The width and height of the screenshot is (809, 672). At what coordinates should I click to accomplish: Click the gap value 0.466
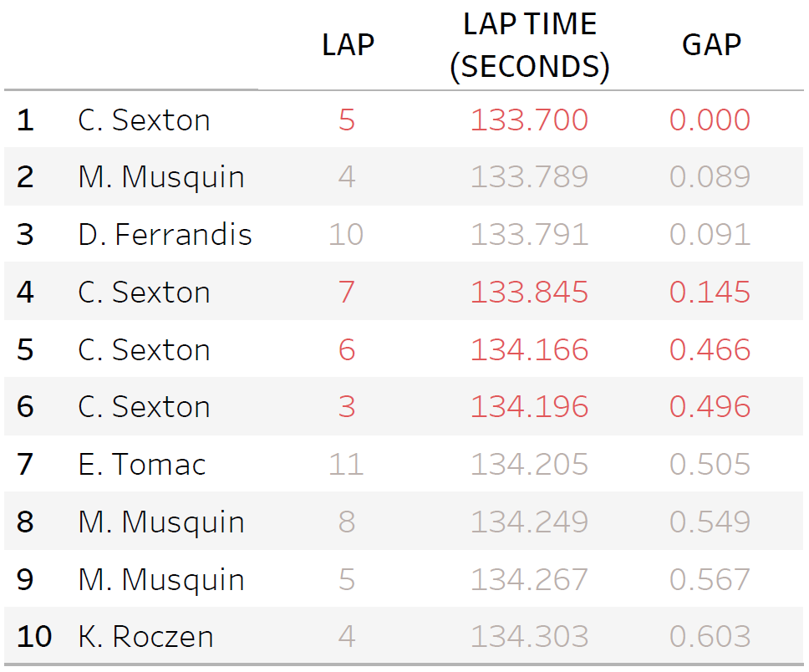(x=710, y=349)
